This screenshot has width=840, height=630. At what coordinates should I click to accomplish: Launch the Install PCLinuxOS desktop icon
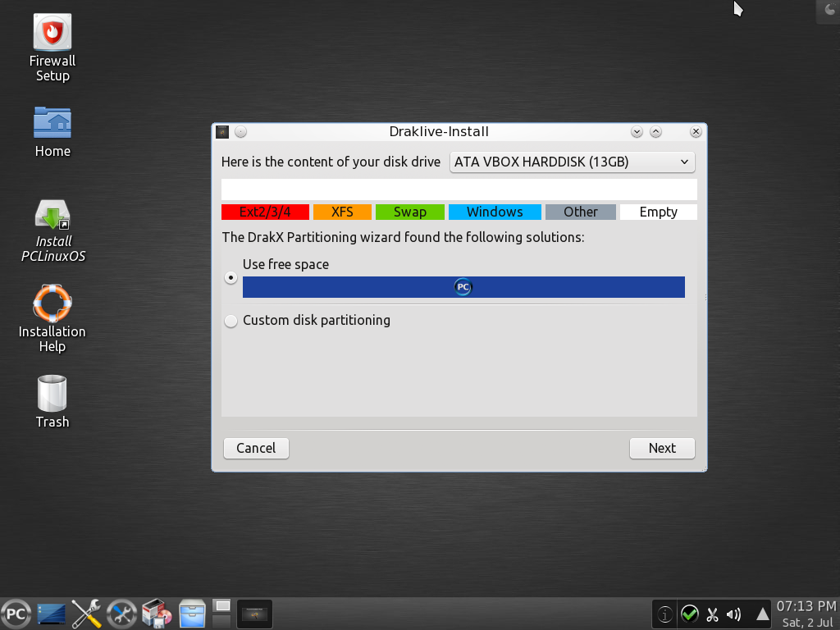pyautogui.click(x=52, y=231)
